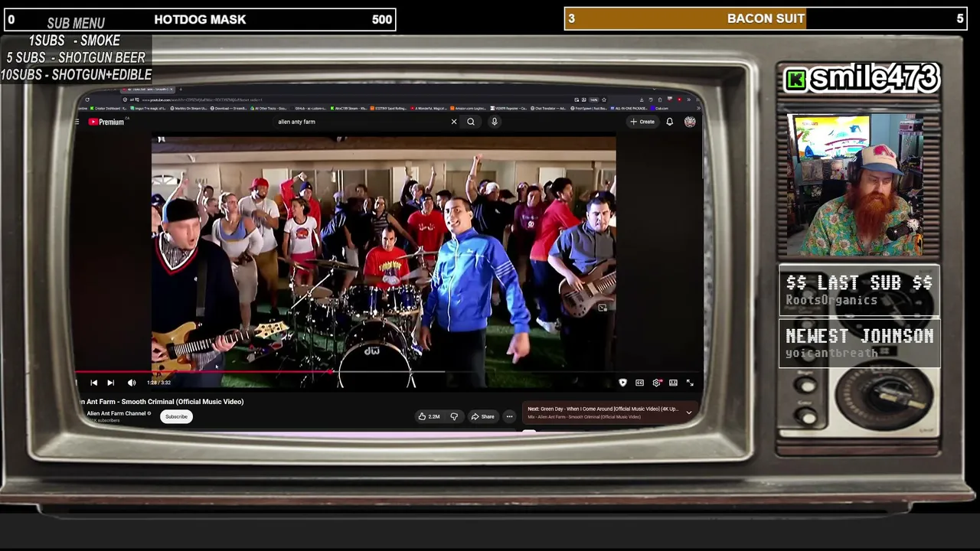Start voice search with the microphone icon

tap(495, 122)
